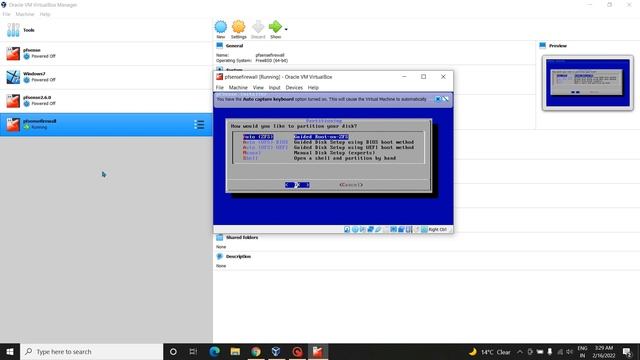Click the keyboard capture icon beside Right Ctrl
Viewport: 640px width, 360px height.
[x=424, y=229]
